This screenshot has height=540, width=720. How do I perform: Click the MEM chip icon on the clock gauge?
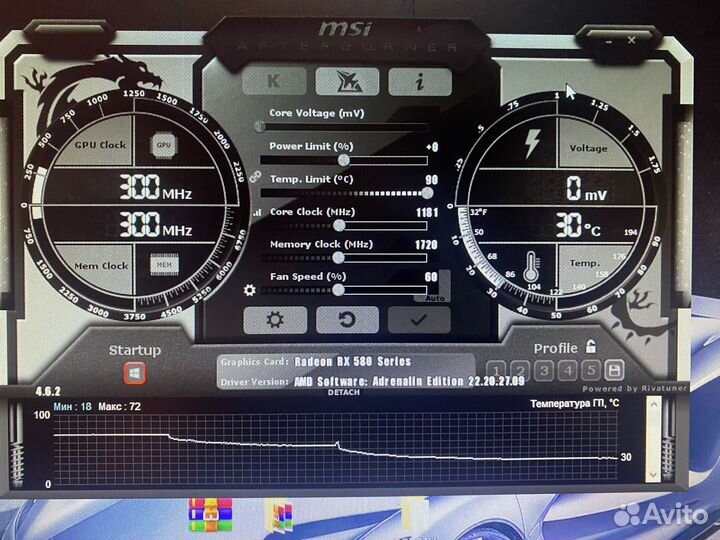164,264
